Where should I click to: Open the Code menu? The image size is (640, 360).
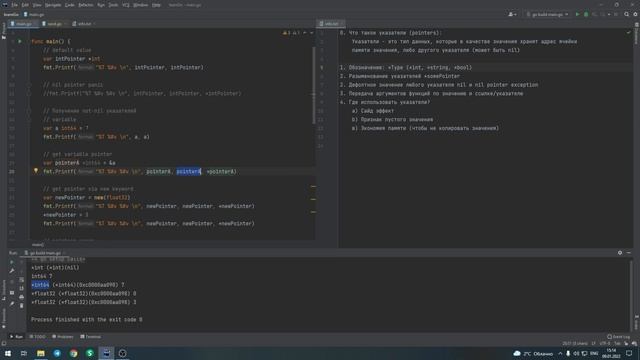70,5
